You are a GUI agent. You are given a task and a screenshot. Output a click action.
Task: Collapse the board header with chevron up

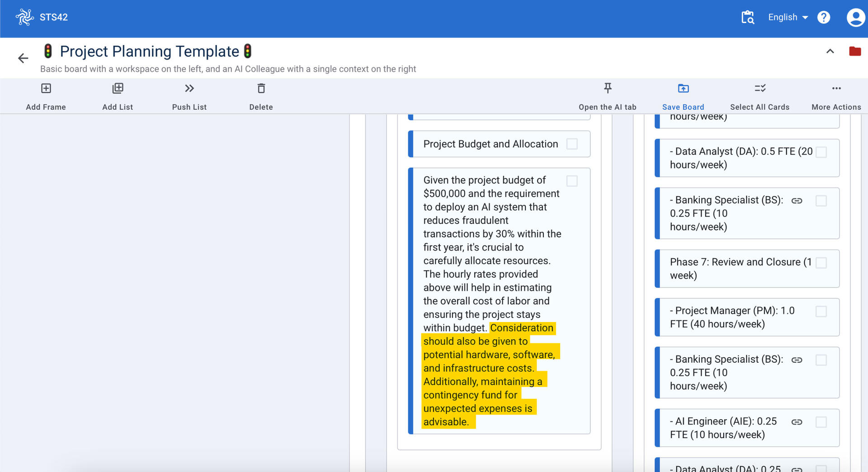pos(830,51)
